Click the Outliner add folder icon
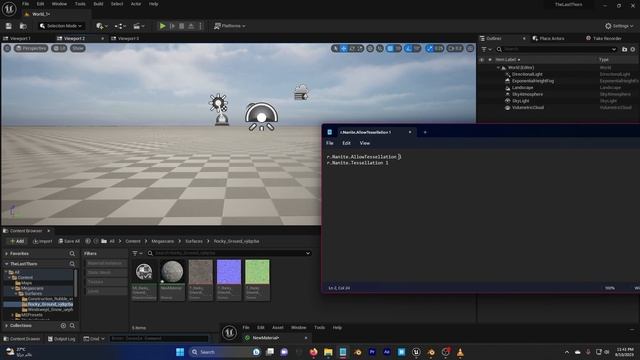The image size is (640, 360). coord(624,49)
